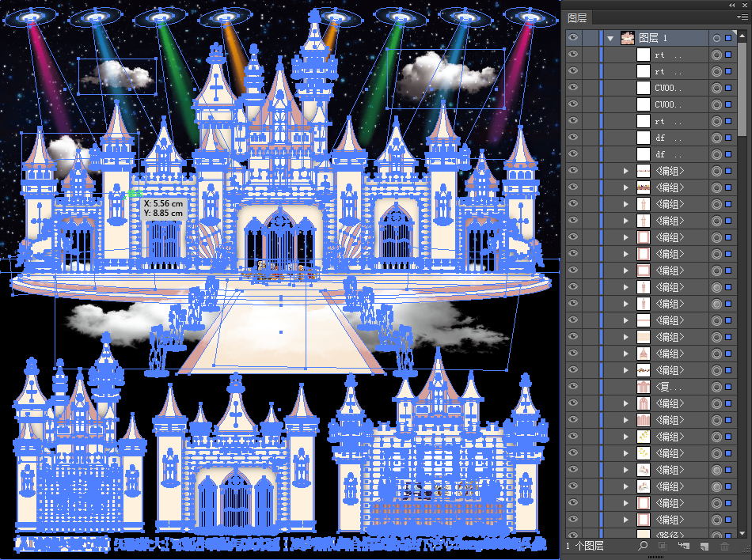Close the Layers panel with the X
752x560 pixels.
pos(745,5)
